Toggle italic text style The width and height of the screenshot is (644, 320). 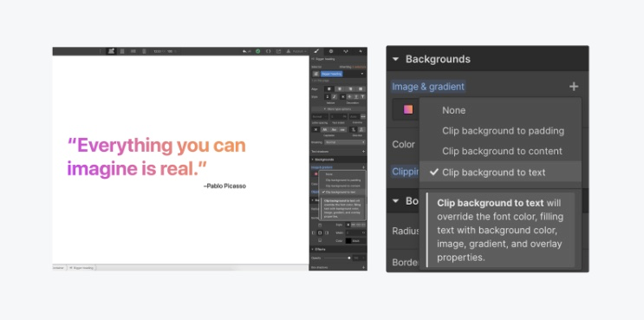335,96
